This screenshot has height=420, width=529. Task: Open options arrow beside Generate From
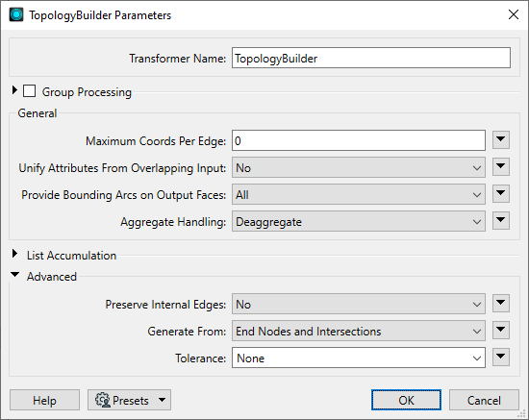click(x=501, y=331)
